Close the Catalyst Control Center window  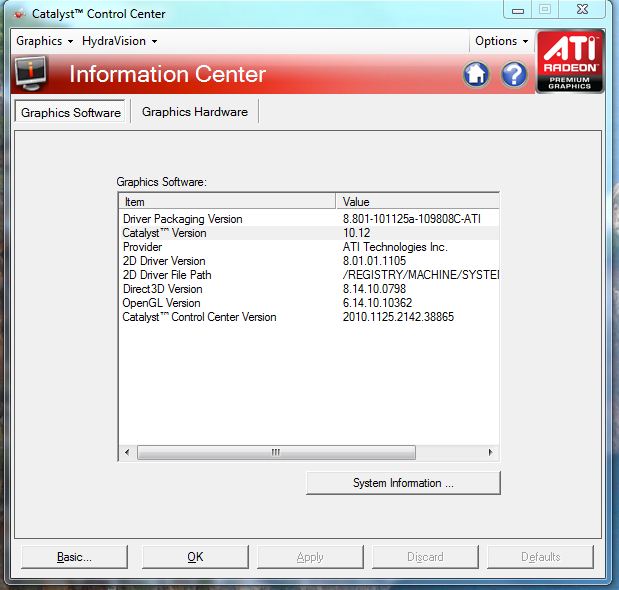[x=582, y=10]
